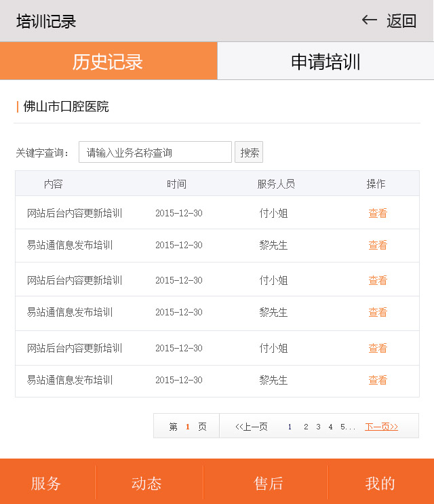434x504 pixels.
Task: Click 查看 in the second table row
Action: [378, 245]
